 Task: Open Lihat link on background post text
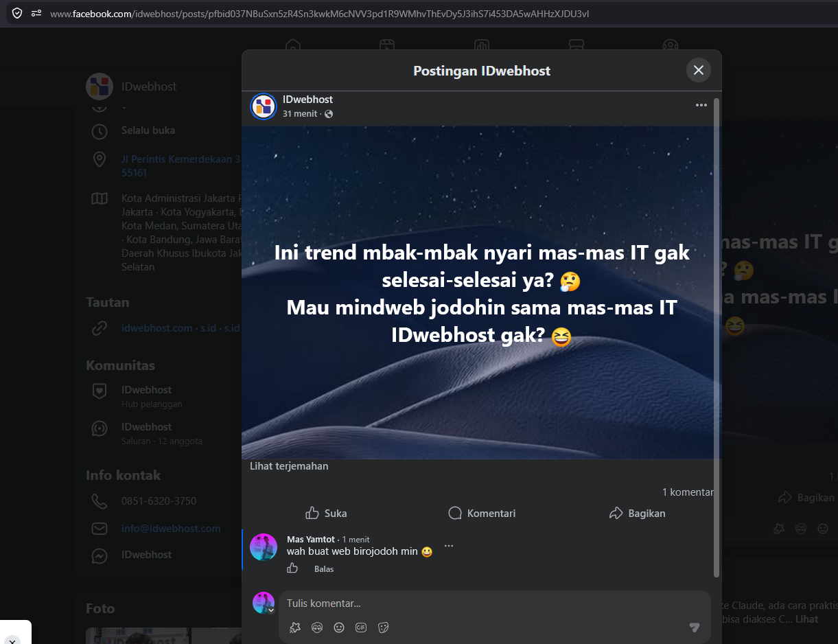tap(807, 619)
